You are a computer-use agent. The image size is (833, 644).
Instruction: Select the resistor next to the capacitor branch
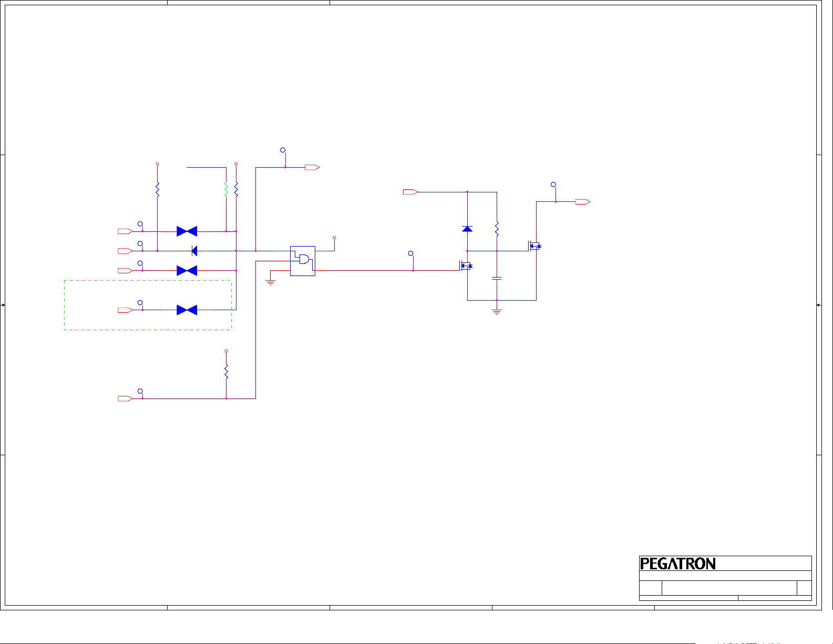497,229
